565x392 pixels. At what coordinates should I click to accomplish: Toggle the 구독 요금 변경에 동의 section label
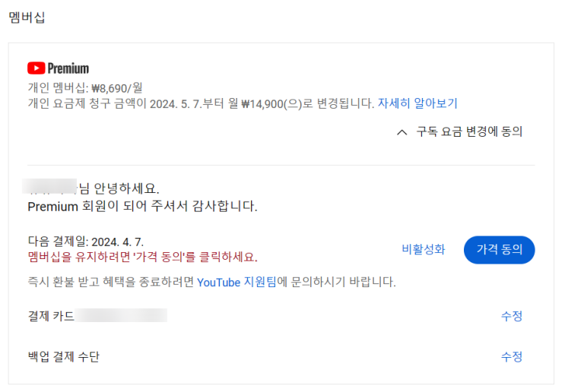point(469,132)
